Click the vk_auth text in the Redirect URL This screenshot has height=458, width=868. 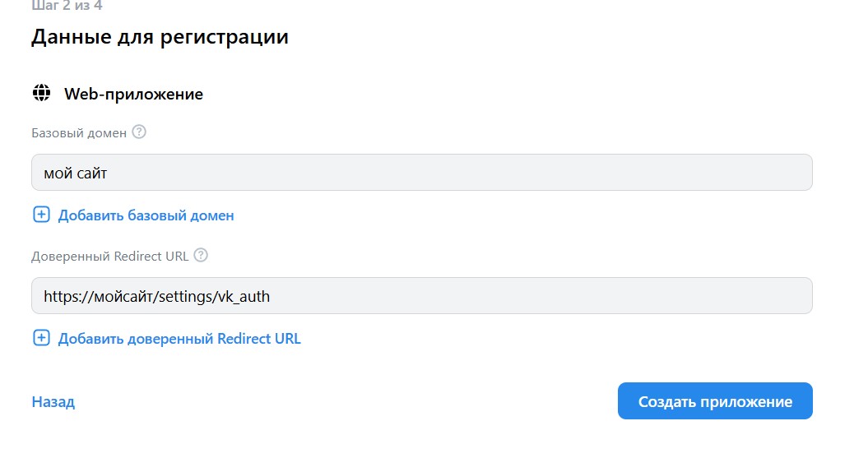pos(244,297)
